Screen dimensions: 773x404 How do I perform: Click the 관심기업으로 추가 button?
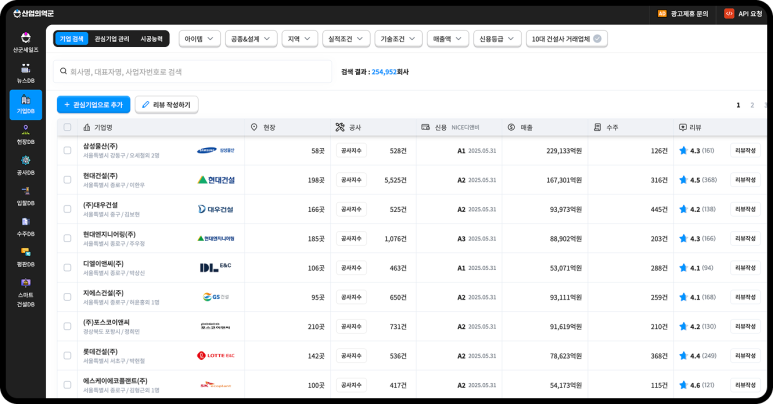(94, 105)
